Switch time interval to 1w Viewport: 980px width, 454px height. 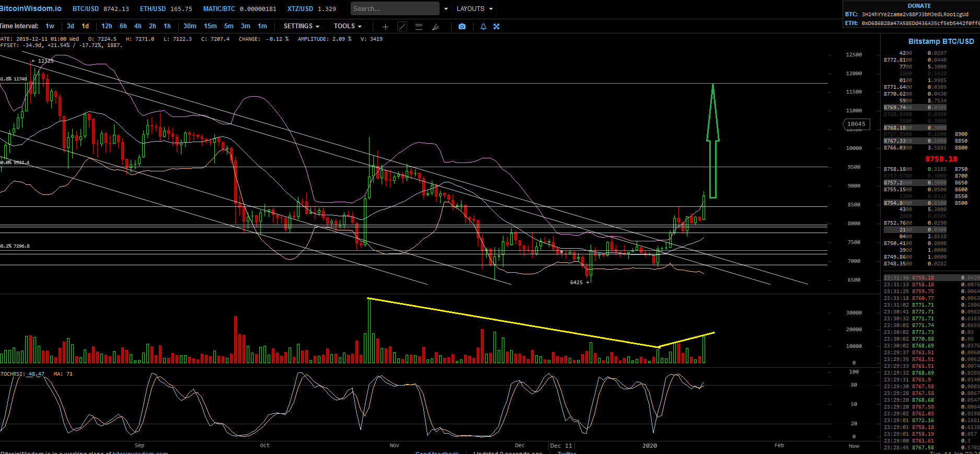click(x=50, y=26)
